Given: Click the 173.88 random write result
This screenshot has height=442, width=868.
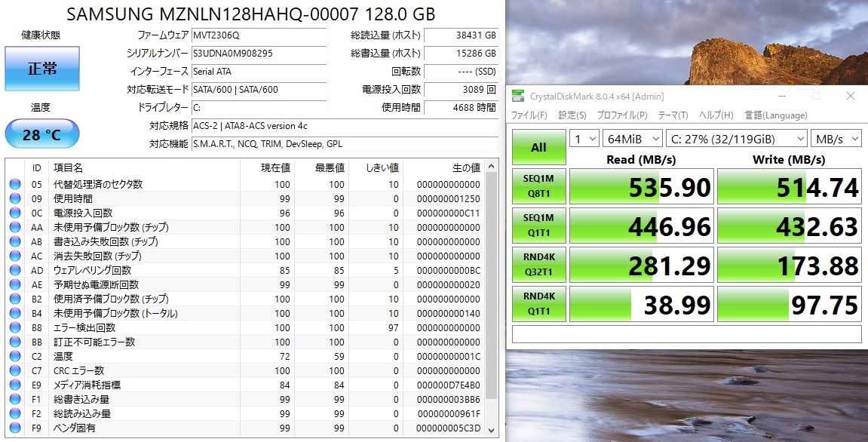Looking at the screenshot, I should coord(790,266).
